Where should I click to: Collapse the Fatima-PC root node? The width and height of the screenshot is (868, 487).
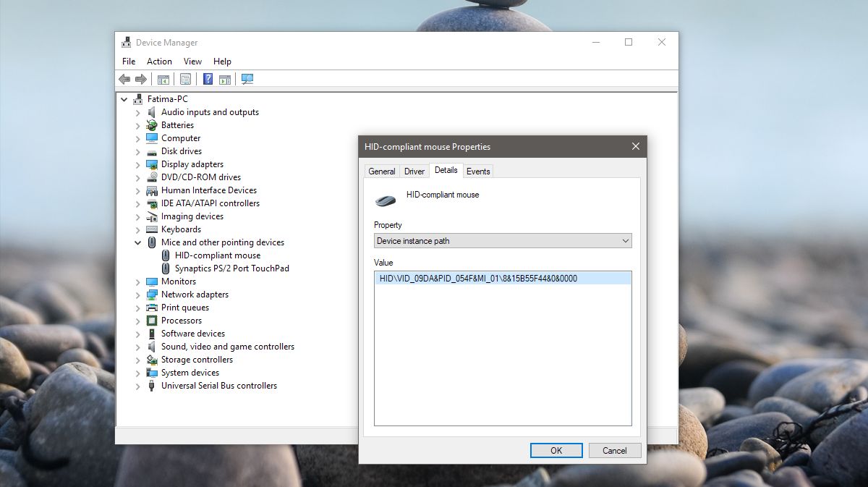pos(124,99)
